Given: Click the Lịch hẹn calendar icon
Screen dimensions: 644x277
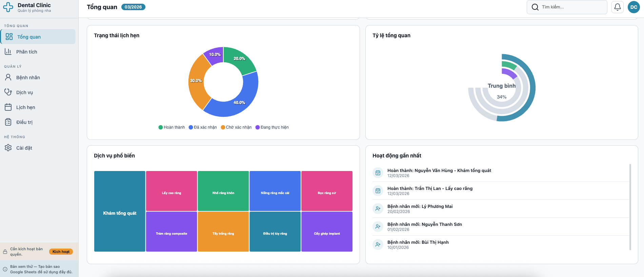Looking at the screenshot, I should click(x=8, y=107).
